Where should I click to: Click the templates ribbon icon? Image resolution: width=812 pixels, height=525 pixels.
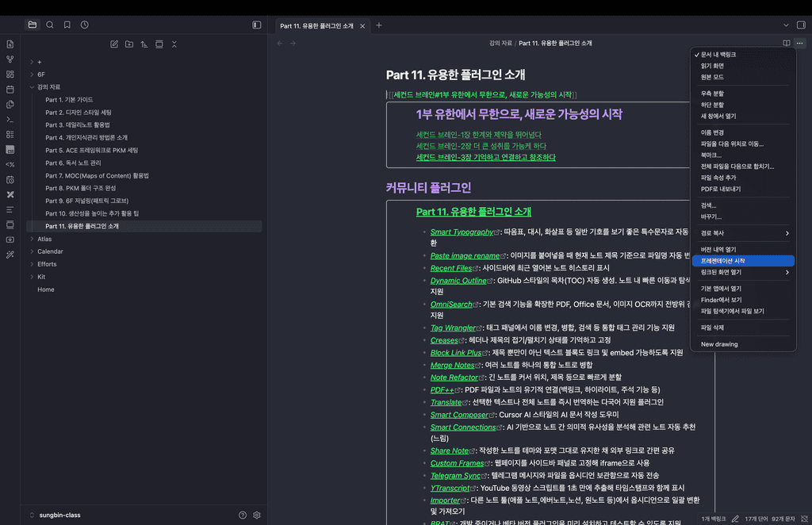[x=10, y=105]
